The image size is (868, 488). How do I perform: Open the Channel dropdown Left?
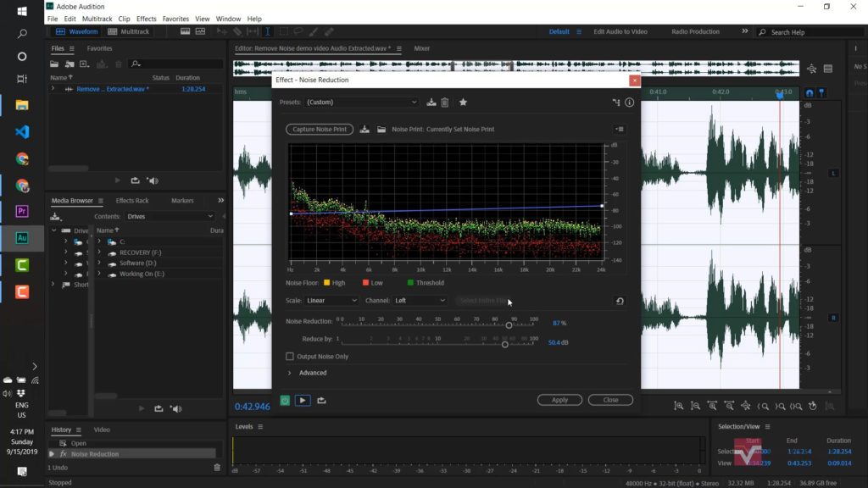click(420, 301)
